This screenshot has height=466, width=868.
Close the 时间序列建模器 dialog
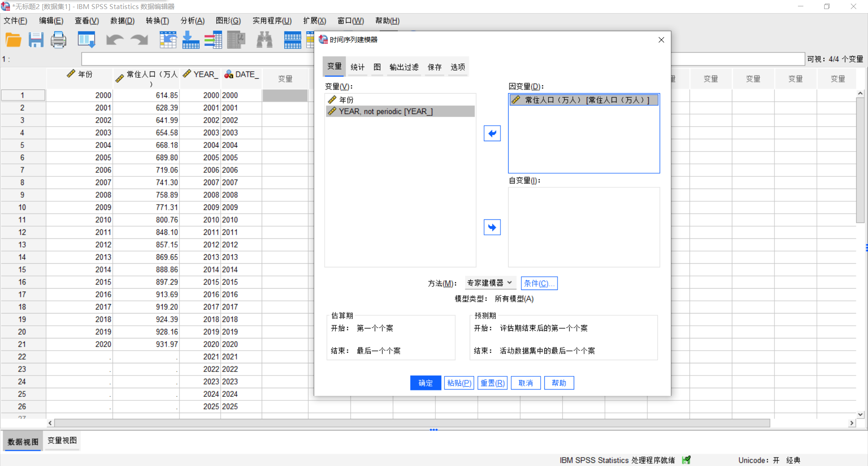(x=661, y=40)
